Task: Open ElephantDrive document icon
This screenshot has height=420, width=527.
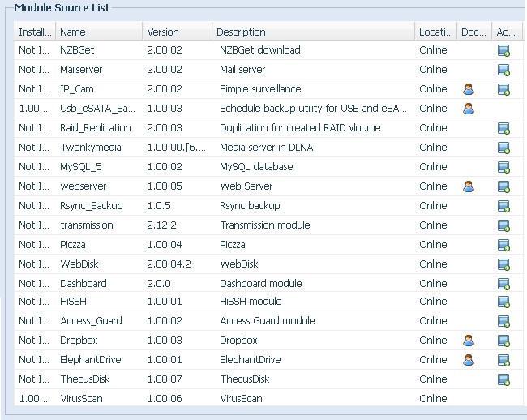Action: point(469,360)
